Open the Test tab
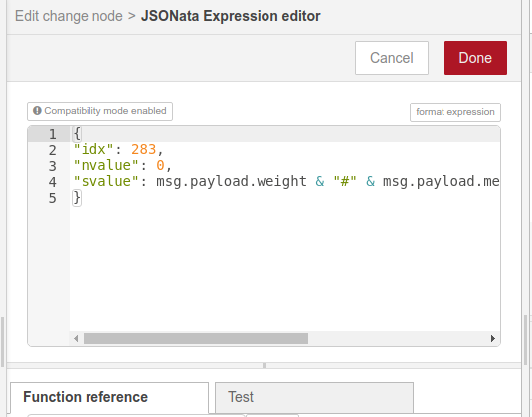This screenshot has height=417, width=532. click(314, 397)
